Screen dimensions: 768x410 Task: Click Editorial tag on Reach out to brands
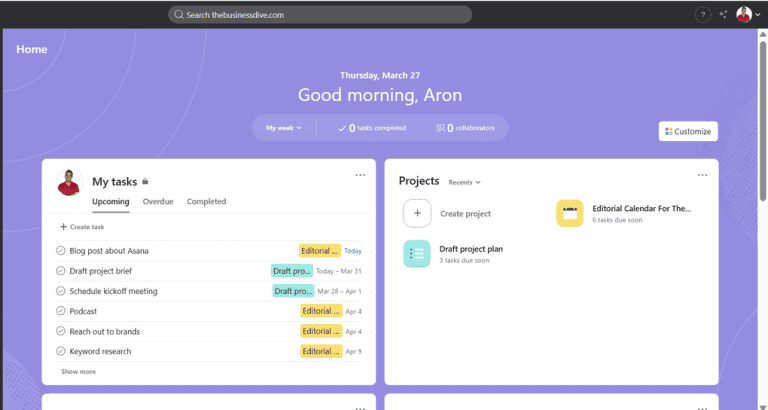click(321, 331)
